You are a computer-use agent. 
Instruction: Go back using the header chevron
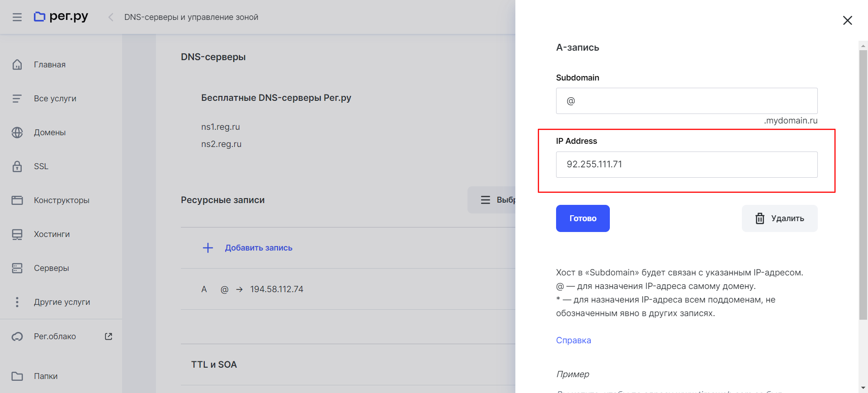tap(111, 17)
